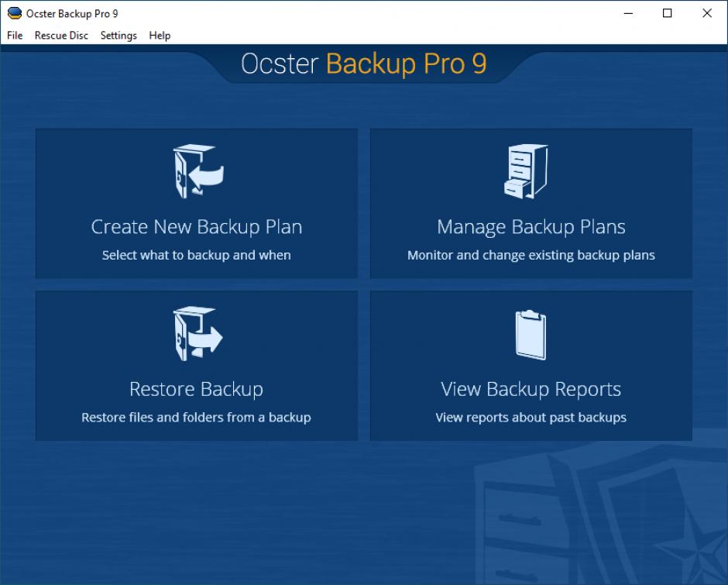Click 'Restore files and folders from a backup'
The width and height of the screenshot is (728, 585).
(x=197, y=418)
